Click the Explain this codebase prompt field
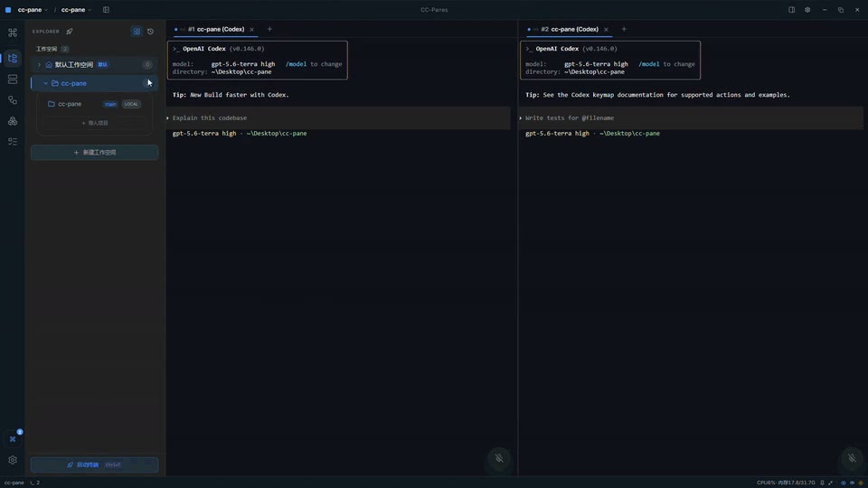868x488 pixels. [338, 117]
